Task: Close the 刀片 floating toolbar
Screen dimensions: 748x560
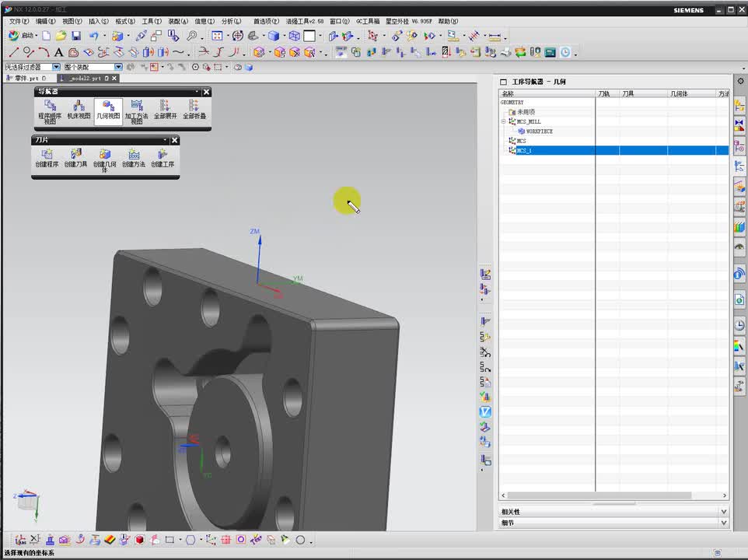Action: pos(175,140)
